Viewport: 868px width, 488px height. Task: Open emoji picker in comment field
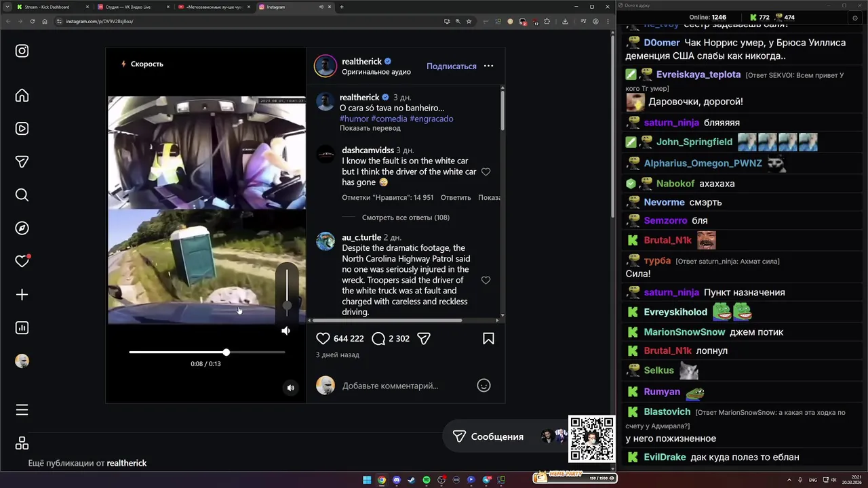coord(484,386)
